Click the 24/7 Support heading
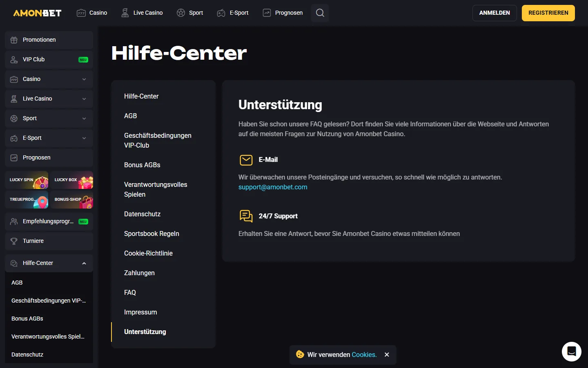Image resolution: width=588 pixels, height=368 pixels. [278, 216]
